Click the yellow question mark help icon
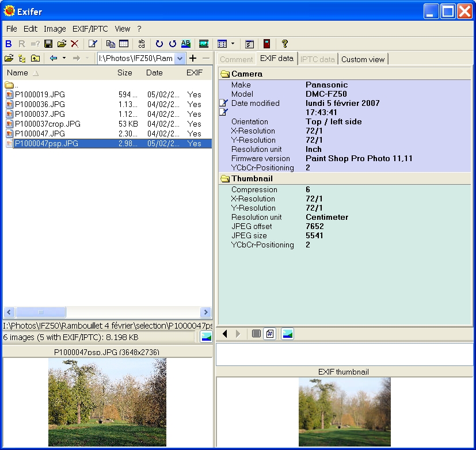This screenshot has height=450, width=476. tap(284, 44)
